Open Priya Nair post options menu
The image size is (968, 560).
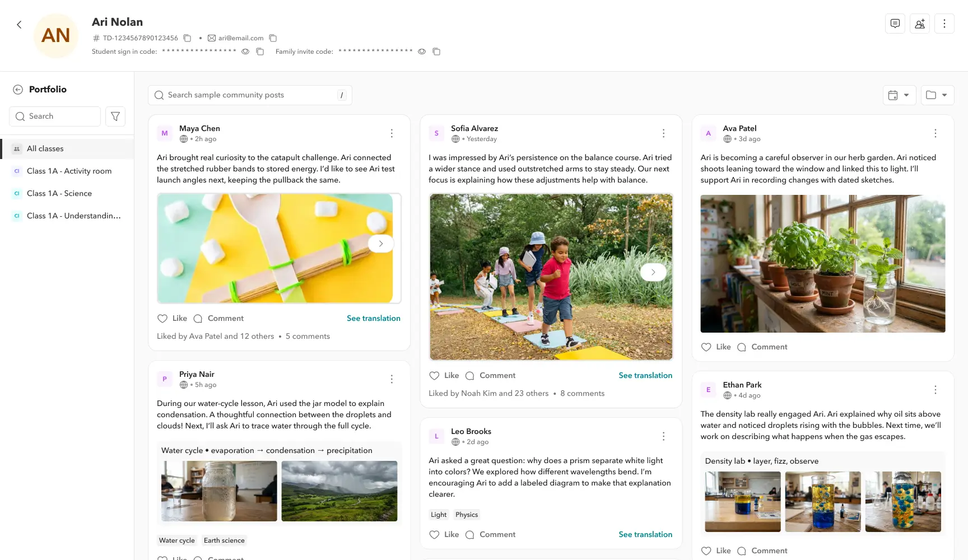pyautogui.click(x=392, y=379)
